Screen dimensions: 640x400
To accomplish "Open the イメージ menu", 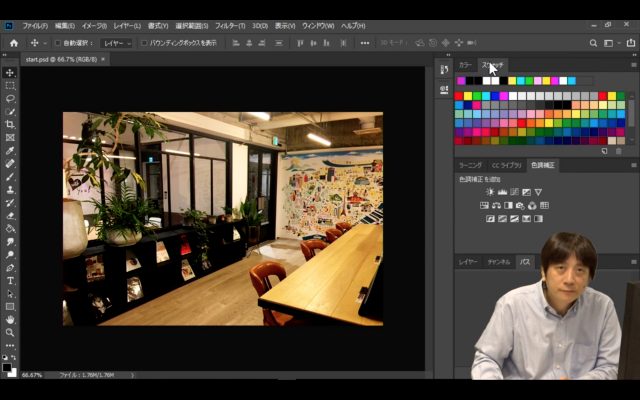I will pyautogui.click(x=94, y=26).
